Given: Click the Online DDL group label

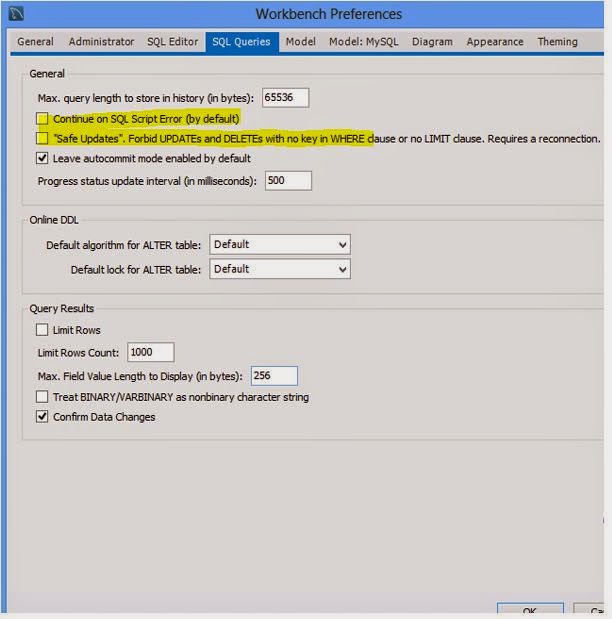Looking at the screenshot, I should point(54,220).
